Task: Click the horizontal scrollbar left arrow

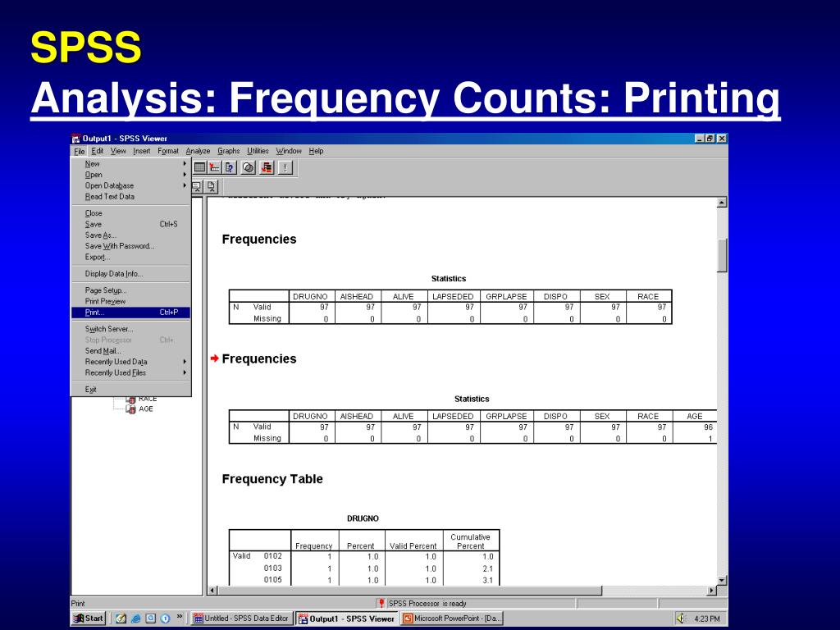Action: coord(212,591)
